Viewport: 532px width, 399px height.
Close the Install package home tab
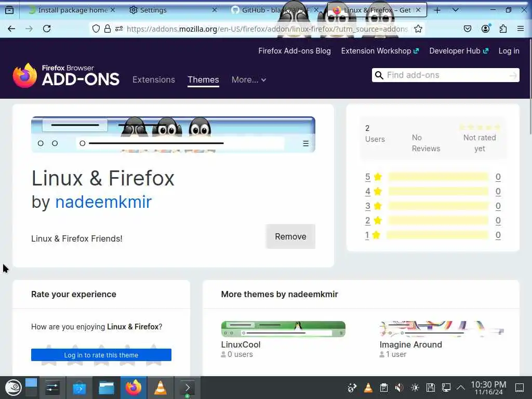(113, 10)
